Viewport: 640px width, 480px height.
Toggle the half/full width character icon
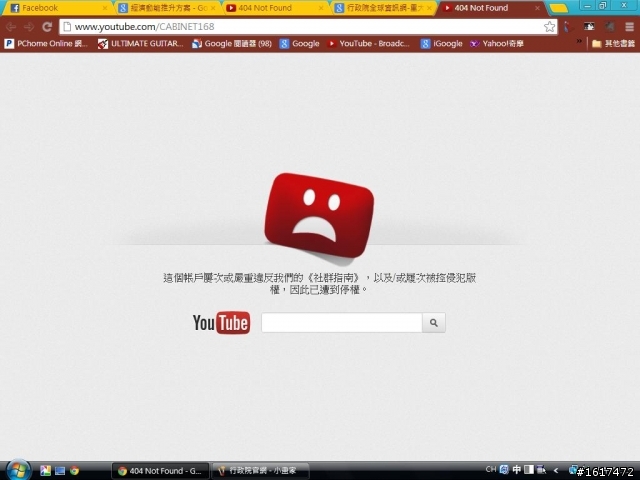[x=529, y=470]
